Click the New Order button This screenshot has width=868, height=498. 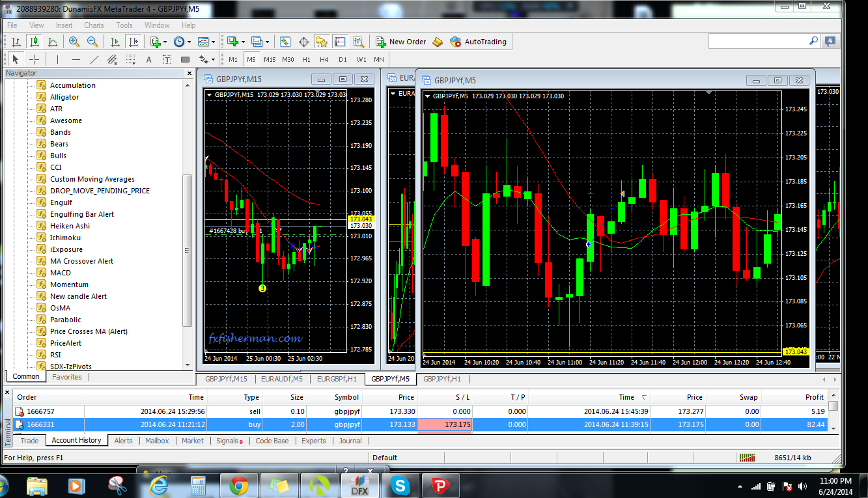[400, 42]
